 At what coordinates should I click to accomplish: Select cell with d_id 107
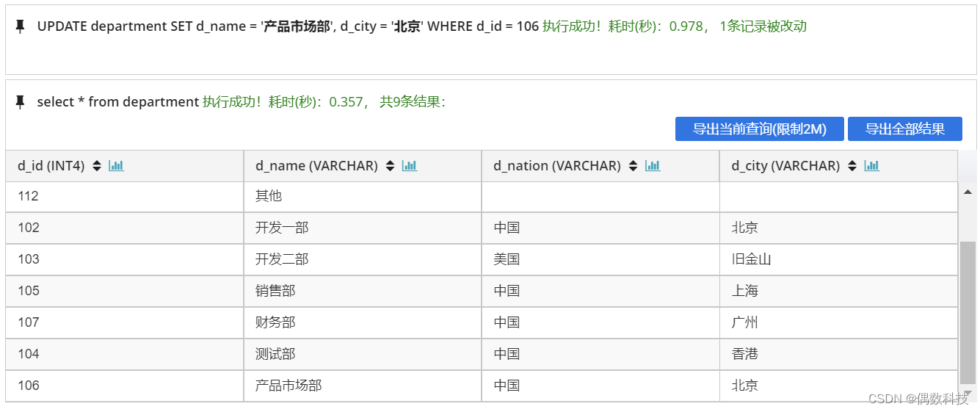(x=125, y=322)
